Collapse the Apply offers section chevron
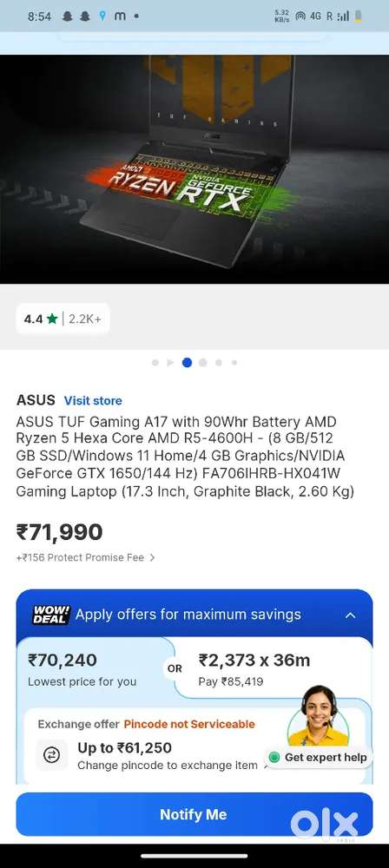389x868 pixels. click(350, 615)
